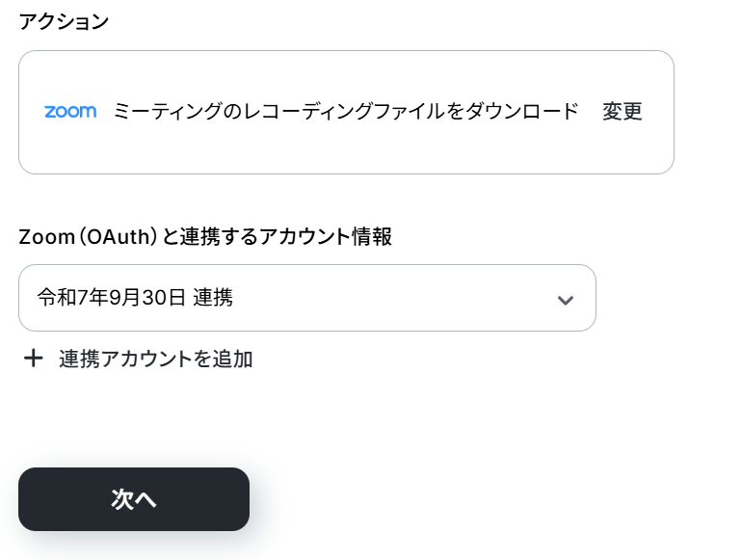Viewport: 741px width, 560px height.
Task: Add a new linked account via plus sign
Action: pos(33,359)
